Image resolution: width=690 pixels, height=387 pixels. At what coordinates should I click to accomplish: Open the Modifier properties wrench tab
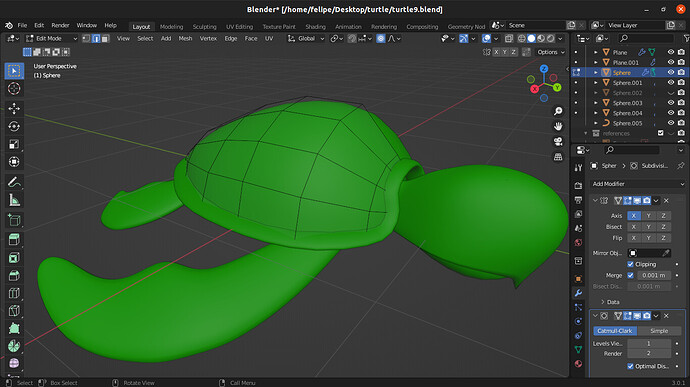click(578, 293)
